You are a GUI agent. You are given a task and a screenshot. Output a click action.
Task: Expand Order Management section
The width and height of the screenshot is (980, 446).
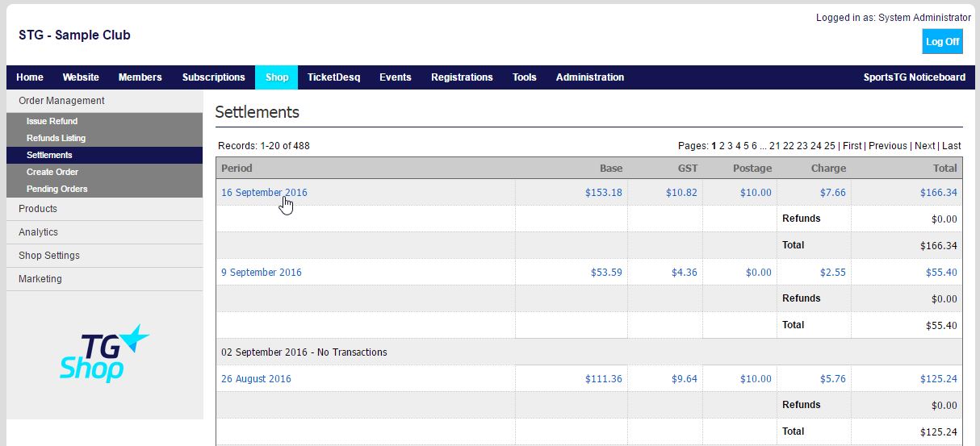[x=104, y=101]
